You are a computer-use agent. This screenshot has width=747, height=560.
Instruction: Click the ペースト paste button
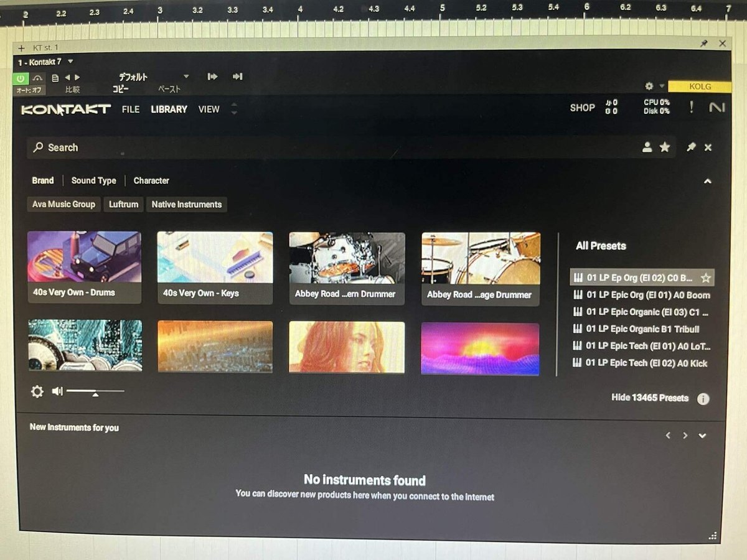tap(169, 90)
